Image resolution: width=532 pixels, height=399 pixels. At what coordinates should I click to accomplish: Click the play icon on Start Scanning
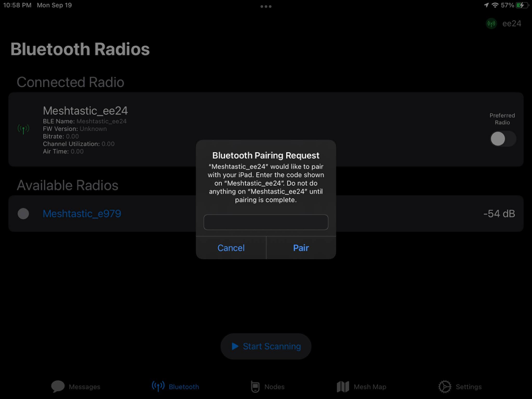235,346
